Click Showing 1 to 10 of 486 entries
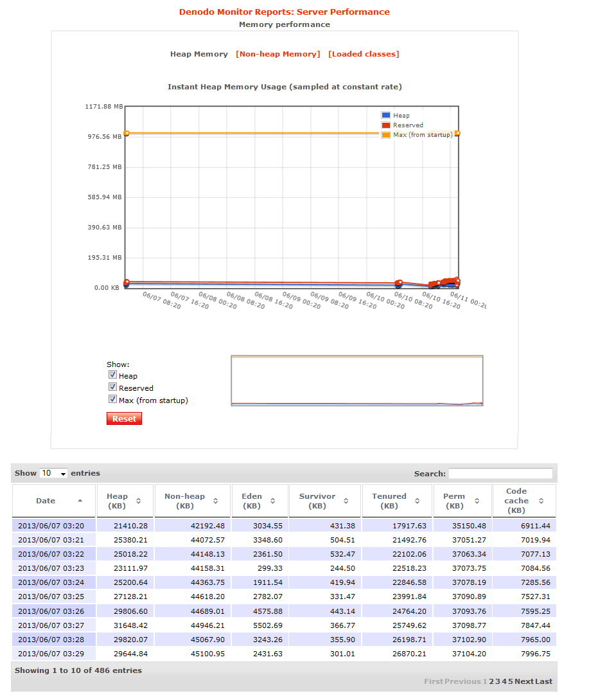Image resolution: width=589 pixels, height=700 pixels. point(78,670)
